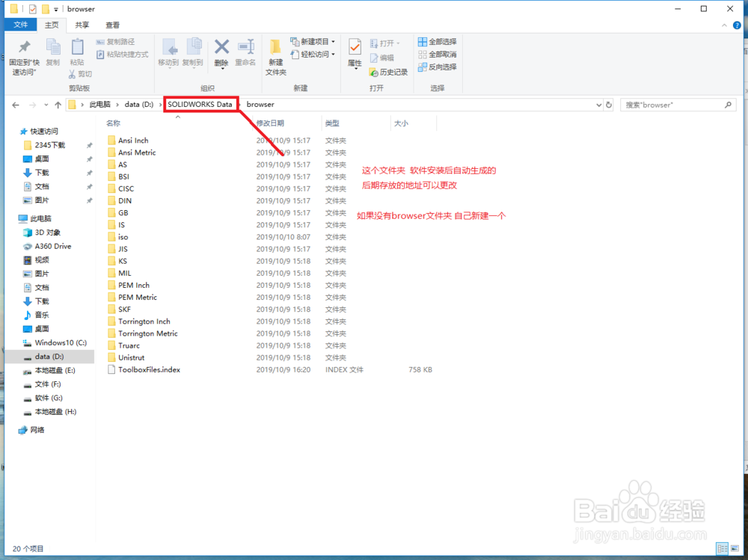Go forward with the right arrow
Viewport: 748px width, 560px height.
(32, 105)
